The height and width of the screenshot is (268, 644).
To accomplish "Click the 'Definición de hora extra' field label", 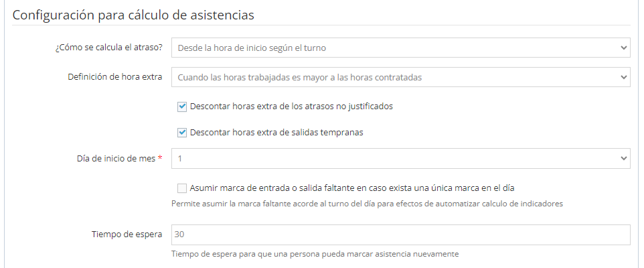I will click(115, 77).
